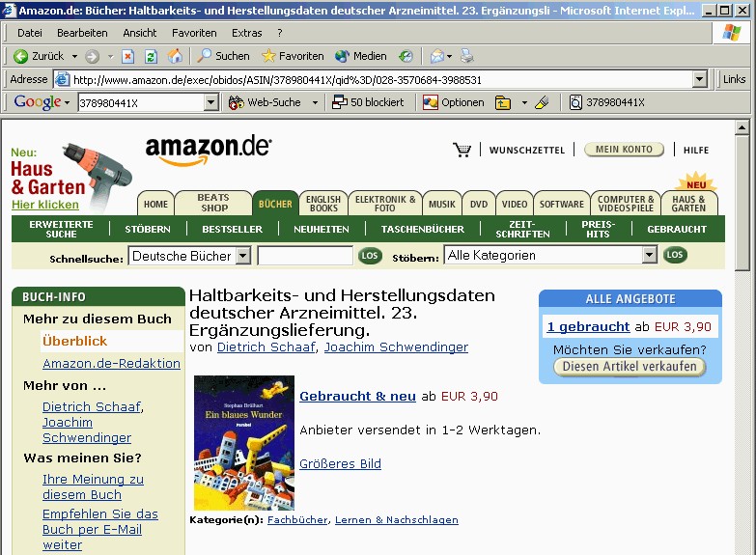
Task: Click the MEIN KONTO button
Action: [x=624, y=150]
